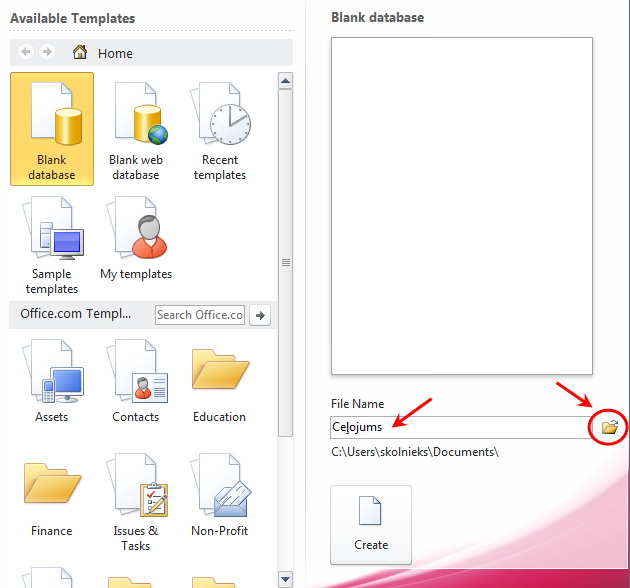Viewport: 630px width, 588px height.
Task: Click the File Name text field
Action: coord(460,427)
